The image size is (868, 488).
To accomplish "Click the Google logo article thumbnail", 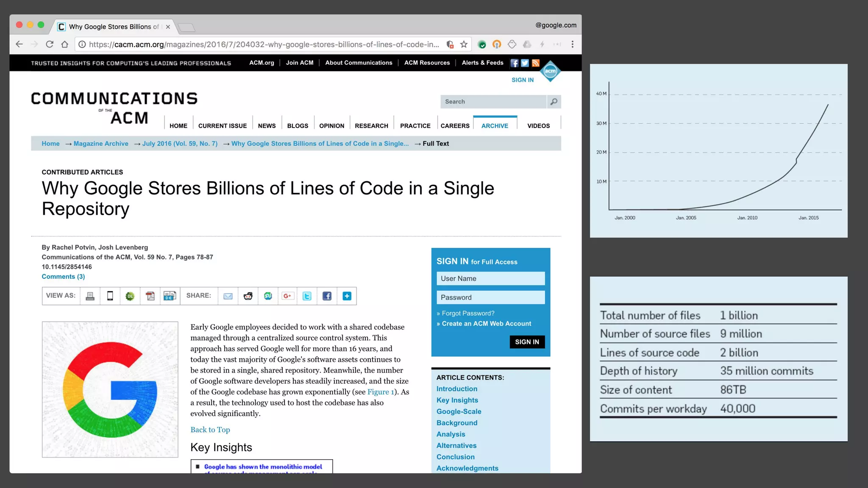I will [110, 389].
